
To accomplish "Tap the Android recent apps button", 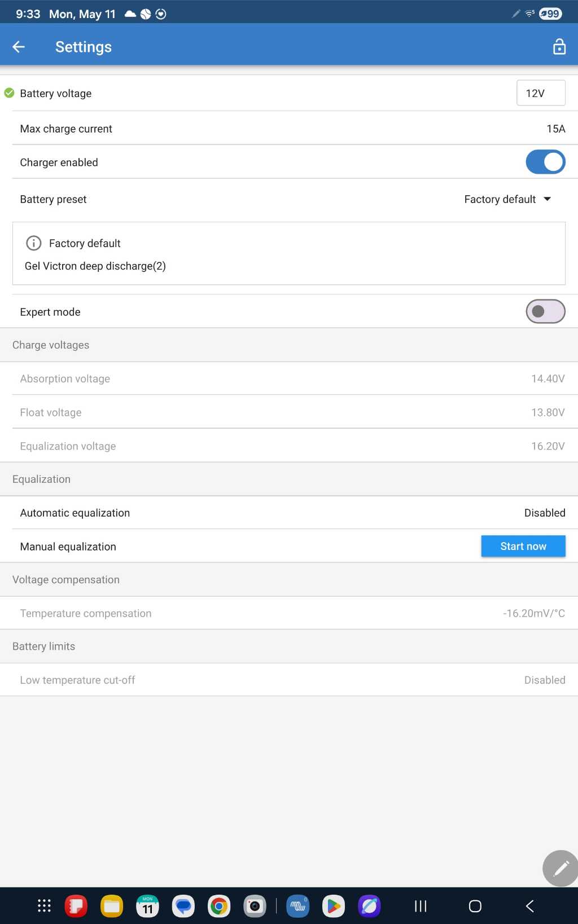I will (421, 906).
